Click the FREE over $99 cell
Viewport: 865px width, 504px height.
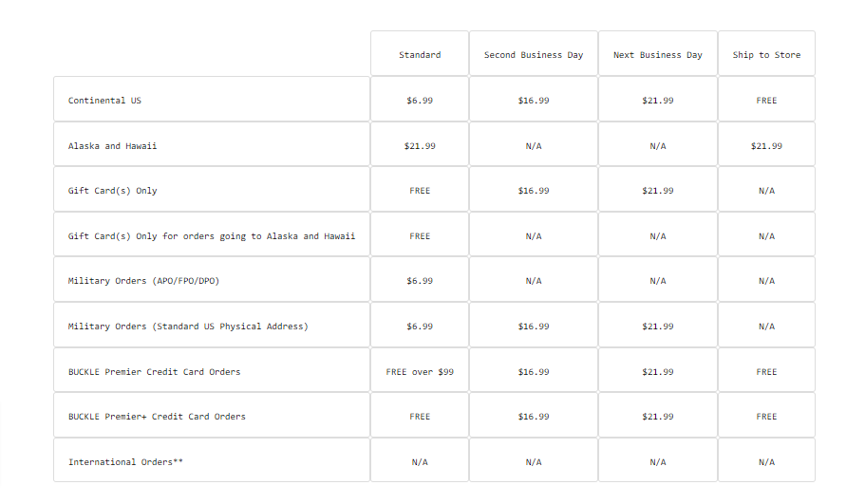pos(420,371)
